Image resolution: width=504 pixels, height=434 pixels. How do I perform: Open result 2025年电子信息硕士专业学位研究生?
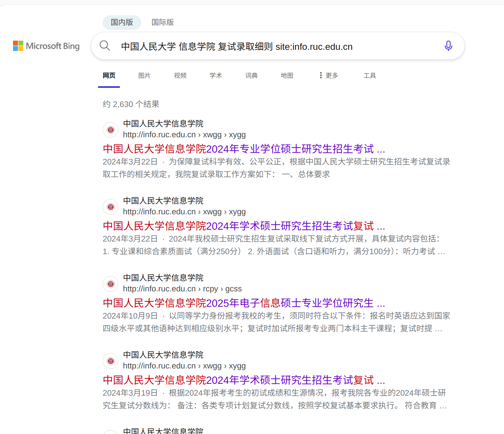(244, 303)
